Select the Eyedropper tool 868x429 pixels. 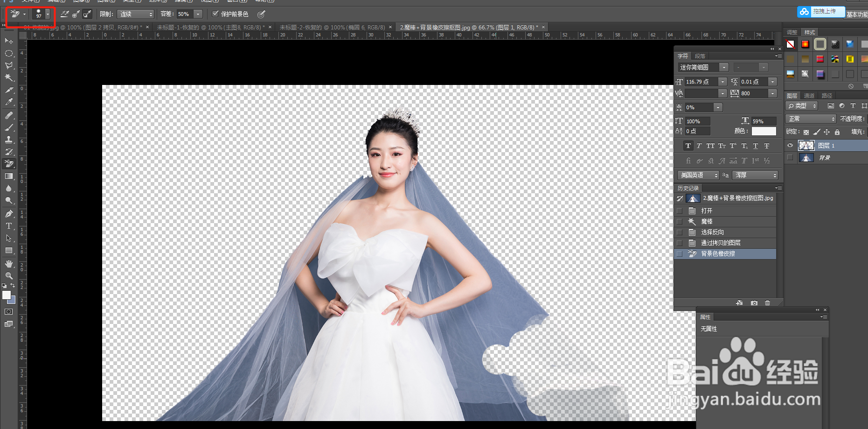click(9, 102)
